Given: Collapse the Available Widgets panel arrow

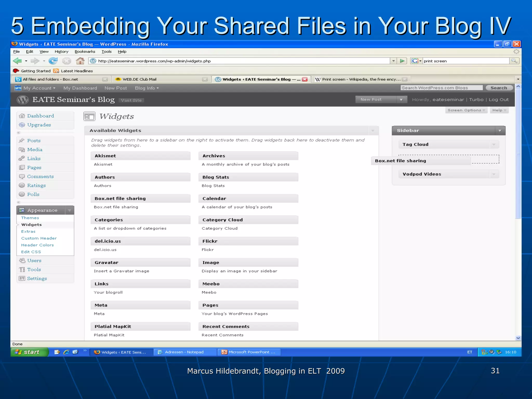Looking at the screenshot, I should tap(373, 131).
